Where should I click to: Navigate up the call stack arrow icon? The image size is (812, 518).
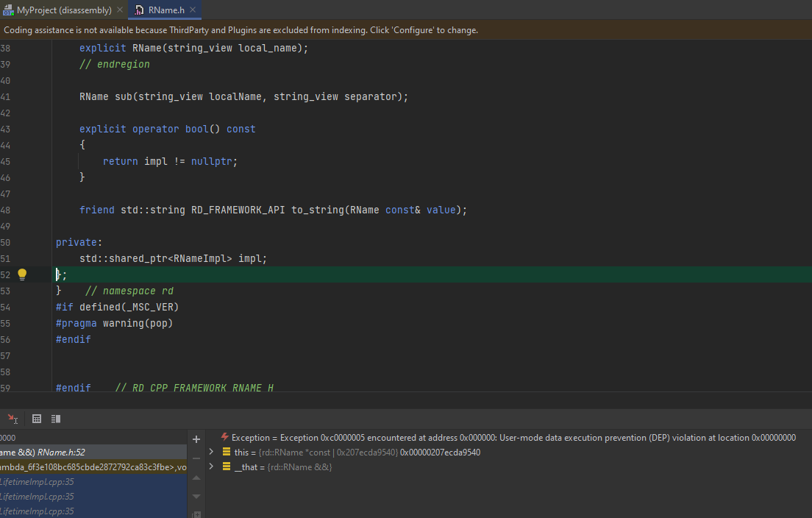point(196,478)
